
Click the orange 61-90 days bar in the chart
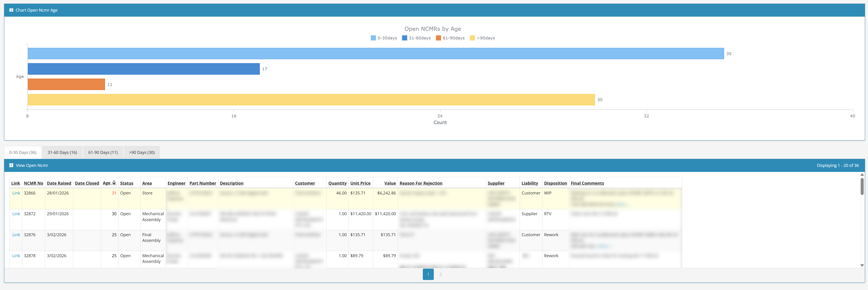click(x=66, y=84)
